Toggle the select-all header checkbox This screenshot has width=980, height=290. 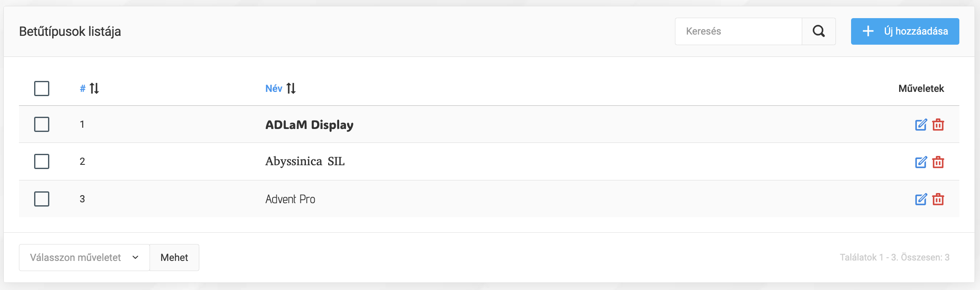42,89
